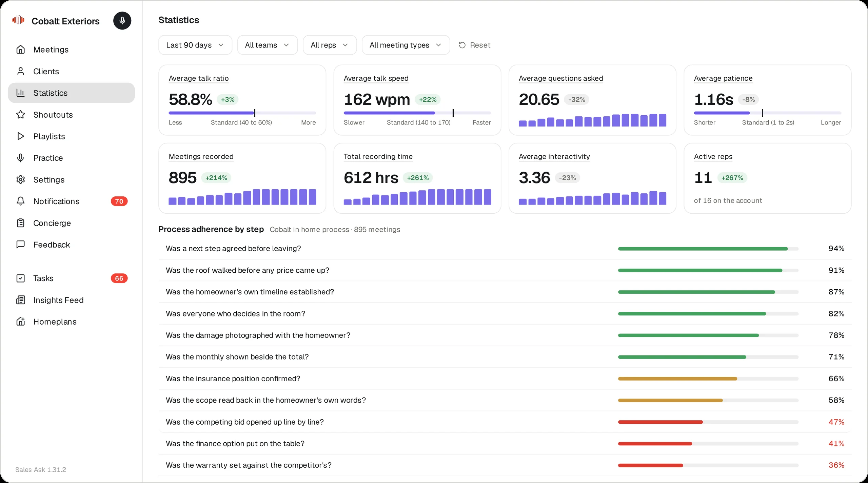Select the 'Was the insurance position confirmed?' row

[x=505, y=379]
